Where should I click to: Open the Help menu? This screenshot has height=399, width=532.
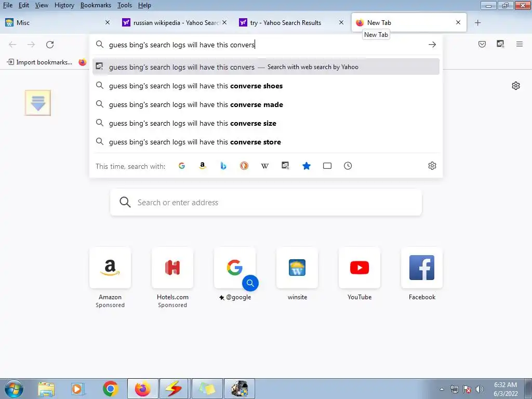pyautogui.click(x=144, y=5)
